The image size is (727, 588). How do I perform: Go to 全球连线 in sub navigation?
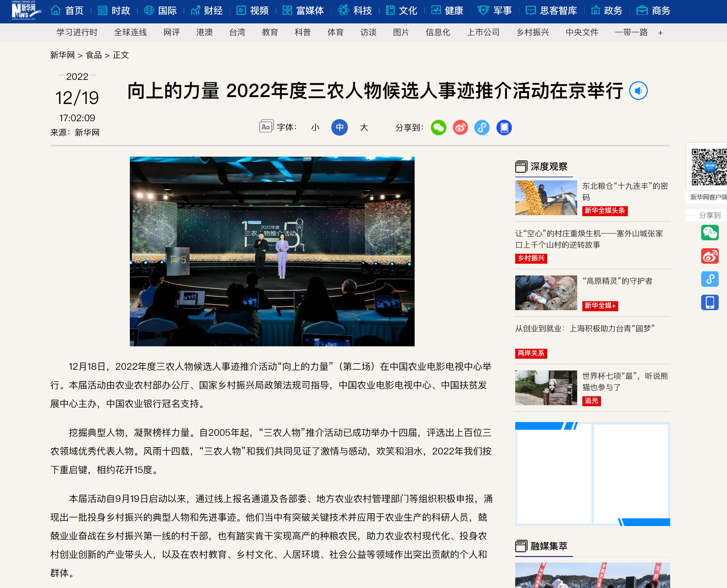(x=131, y=32)
